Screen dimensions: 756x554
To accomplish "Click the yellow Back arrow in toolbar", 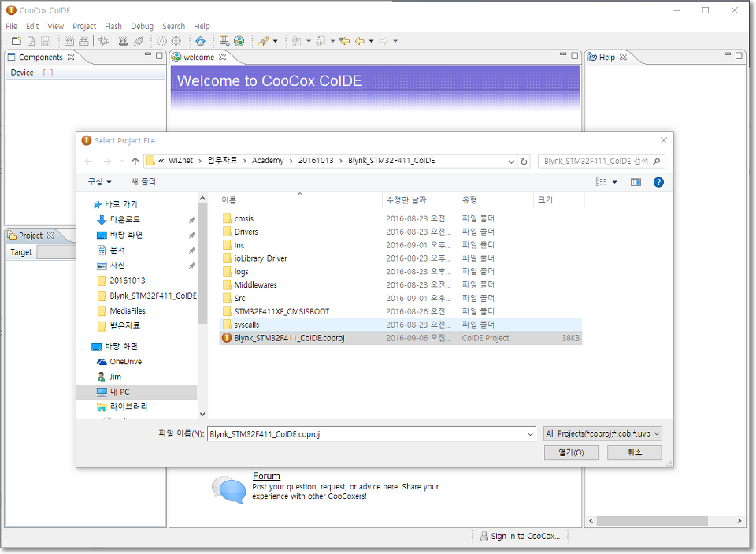I will (360, 41).
